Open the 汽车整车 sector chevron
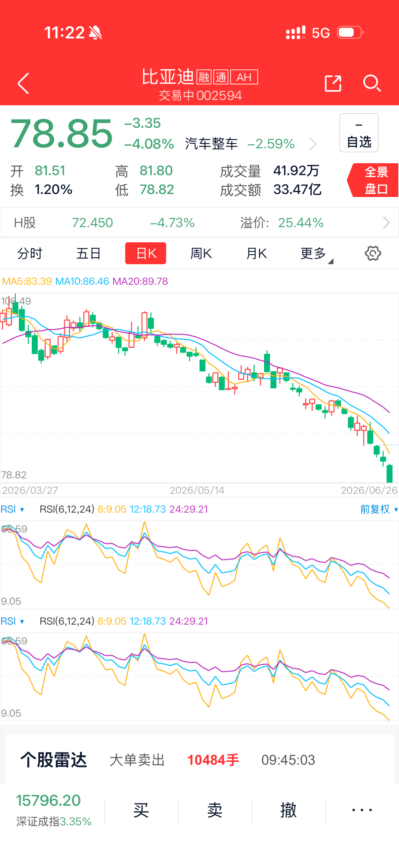Screen dimensions: 399x868 (313, 144)
